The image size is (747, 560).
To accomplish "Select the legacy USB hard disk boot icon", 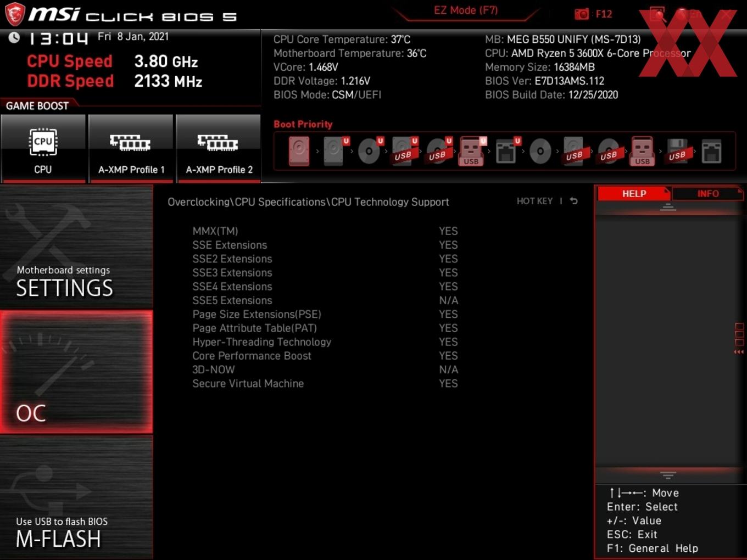I will tap(575, 151).
